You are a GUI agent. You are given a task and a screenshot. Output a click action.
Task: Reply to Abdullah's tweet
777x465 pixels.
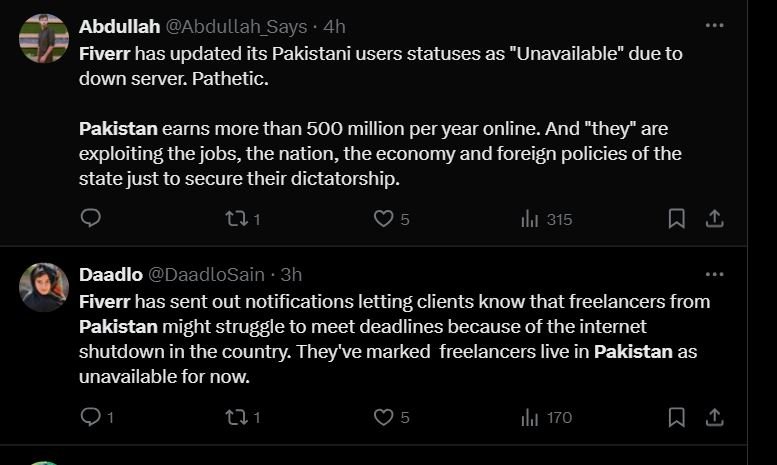pos(90,218)
